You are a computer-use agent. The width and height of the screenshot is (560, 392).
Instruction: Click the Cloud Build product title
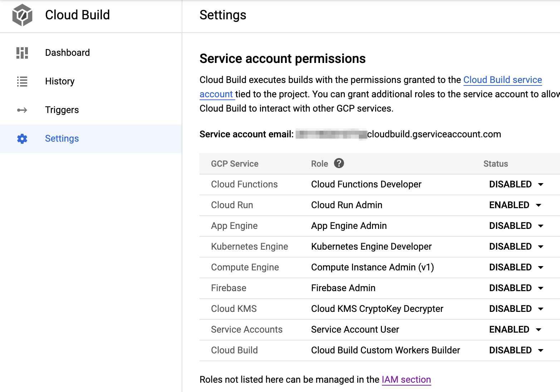[77, 15]
